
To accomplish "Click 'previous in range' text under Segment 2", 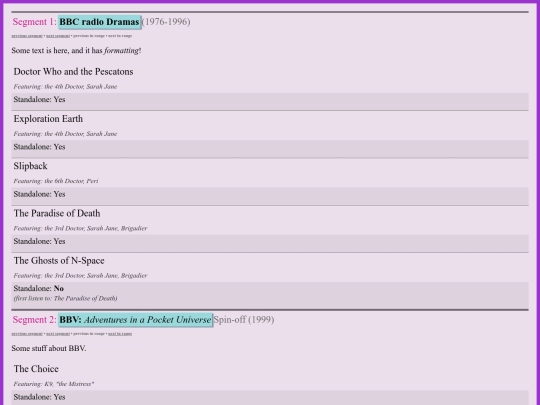I will coord(89,334).
